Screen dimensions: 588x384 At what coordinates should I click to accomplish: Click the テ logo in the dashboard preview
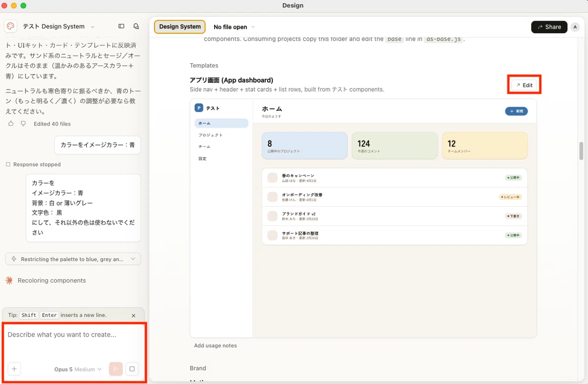point(199,108)
